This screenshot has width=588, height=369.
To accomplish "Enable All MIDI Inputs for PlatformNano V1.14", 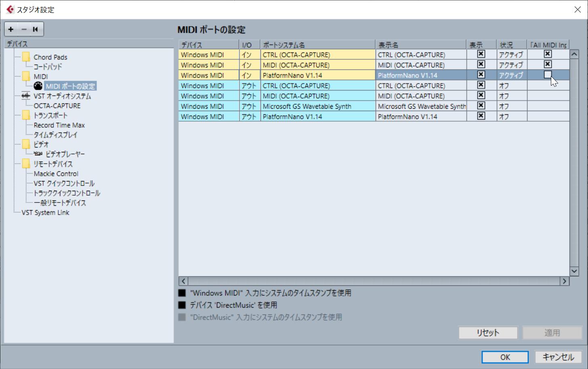I will [548, 74].
